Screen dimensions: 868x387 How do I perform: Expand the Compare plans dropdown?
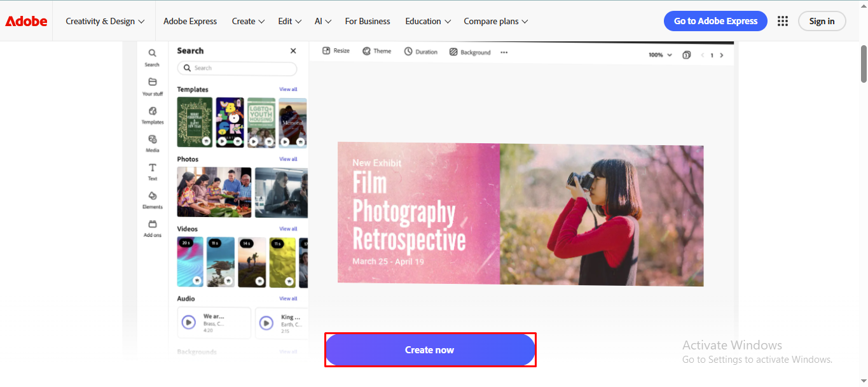click(496, 21)
